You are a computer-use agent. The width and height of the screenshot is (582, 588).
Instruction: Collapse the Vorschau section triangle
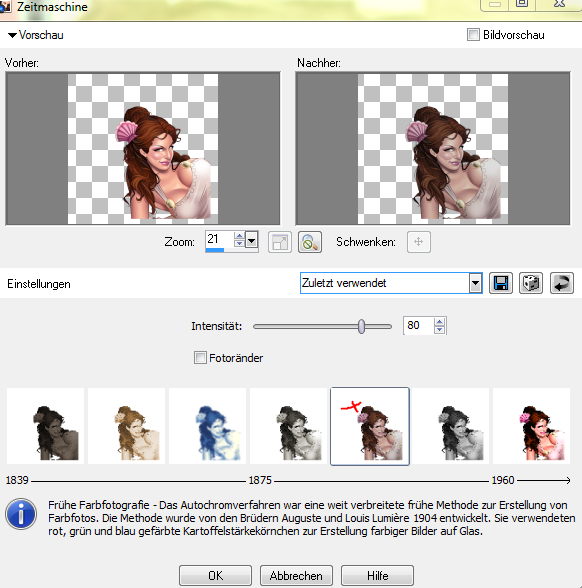coord(12,35)
